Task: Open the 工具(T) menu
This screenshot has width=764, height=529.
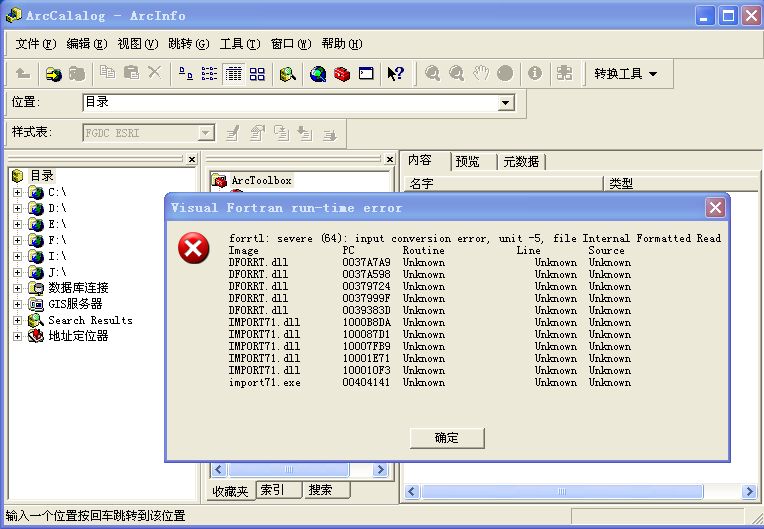Action: 240,44
